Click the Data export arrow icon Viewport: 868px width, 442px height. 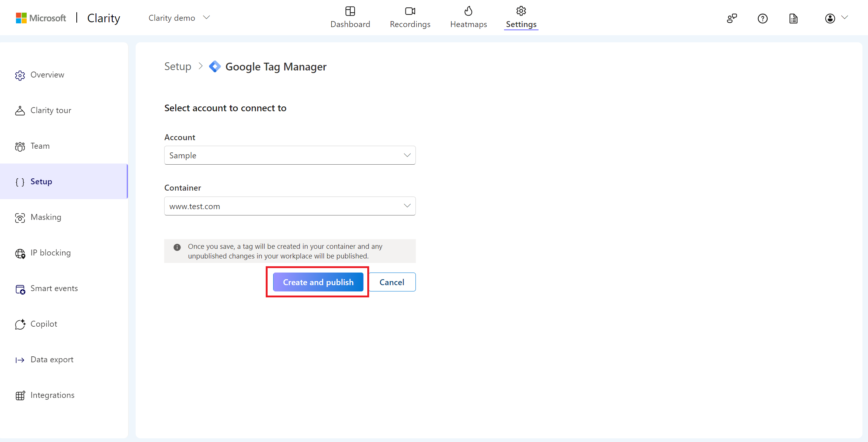point(20,360)
